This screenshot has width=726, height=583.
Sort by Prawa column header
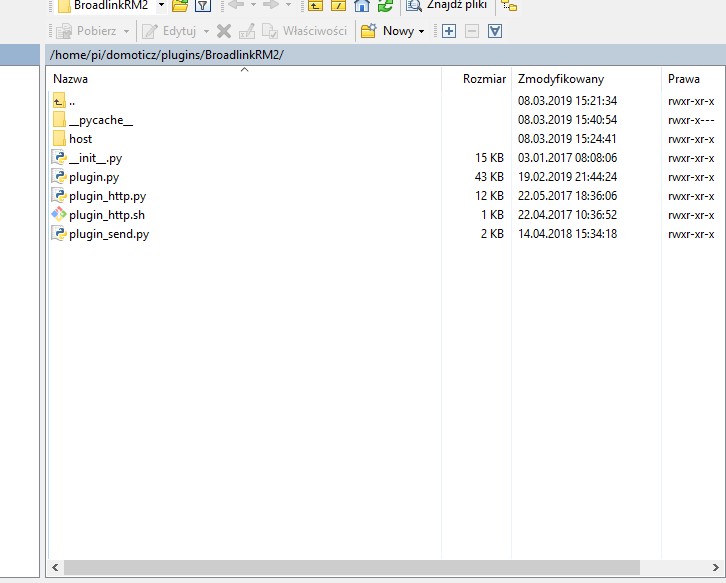point(683,79)
